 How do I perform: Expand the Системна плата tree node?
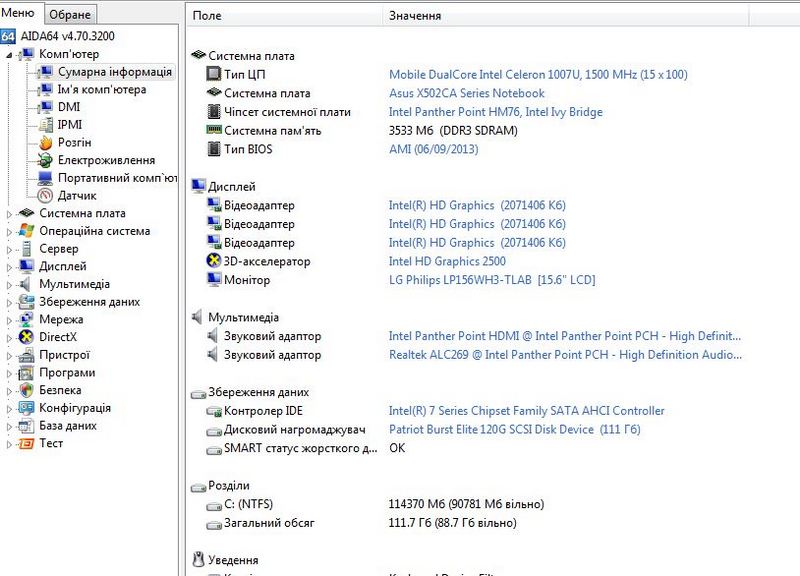[10, 213]
